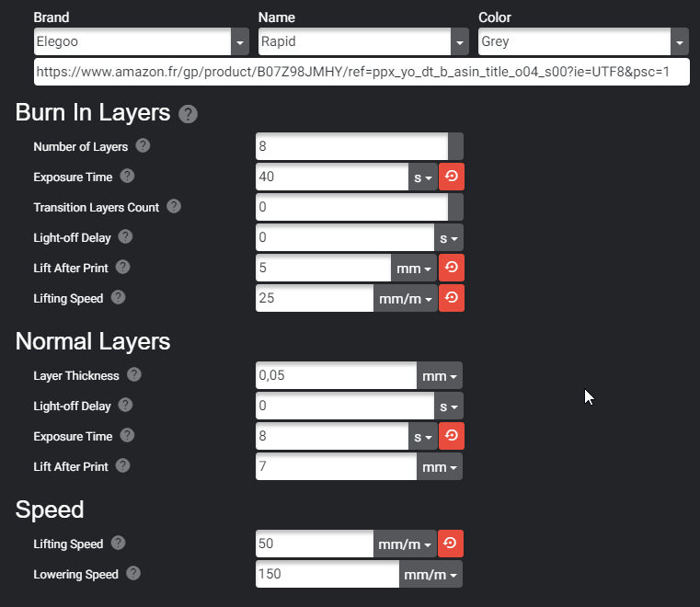Change unit for Layer Thickness
The image size is (700, 607).
[440, 375]
